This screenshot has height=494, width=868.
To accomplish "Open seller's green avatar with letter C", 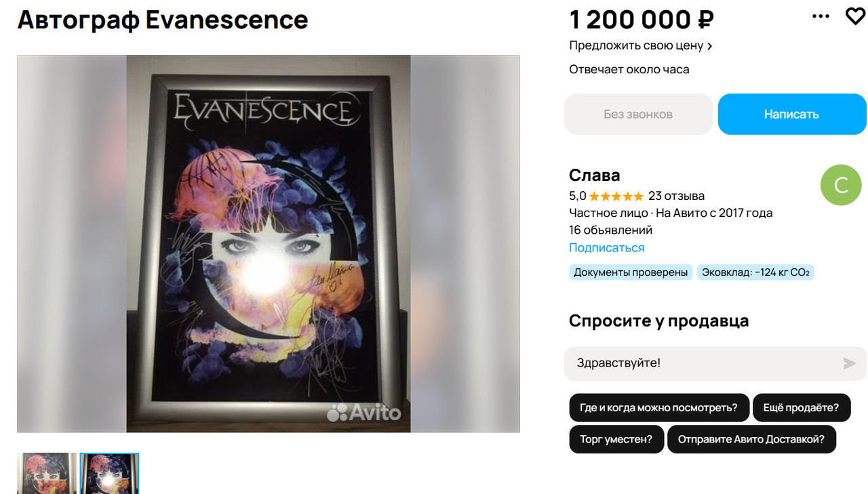I will (x=841, y=185).
